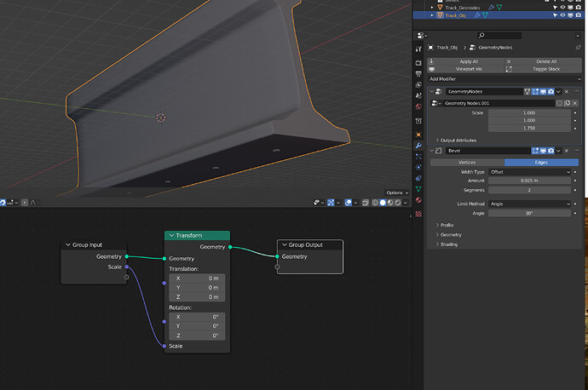Expand the Bevel Shading section

[447, 244]
